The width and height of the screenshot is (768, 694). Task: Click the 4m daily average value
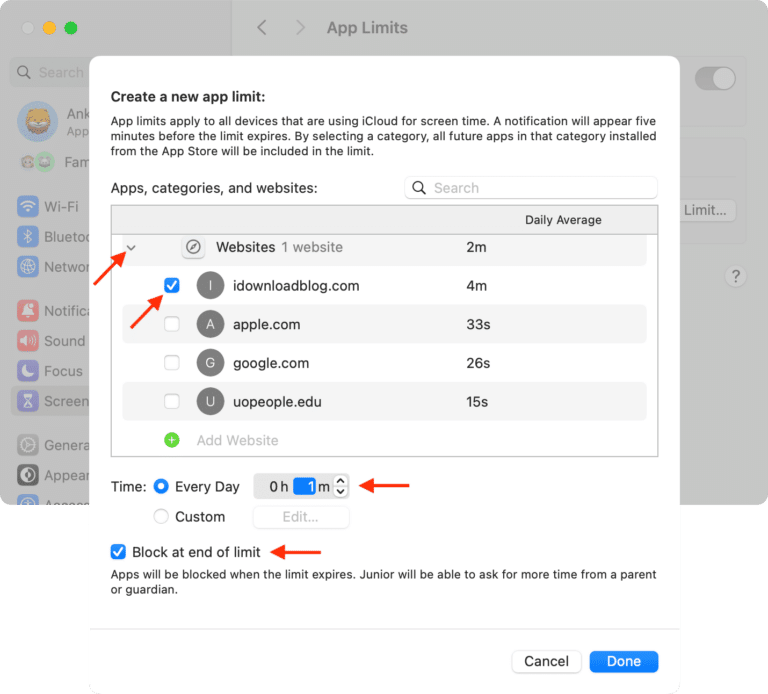pyautogui.click(x=477, y=286)
